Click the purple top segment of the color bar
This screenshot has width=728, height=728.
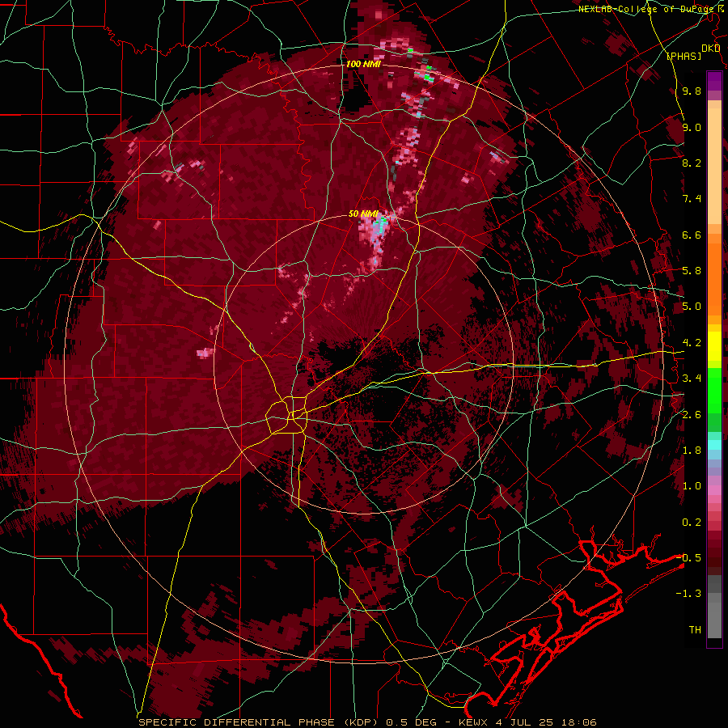714,81
